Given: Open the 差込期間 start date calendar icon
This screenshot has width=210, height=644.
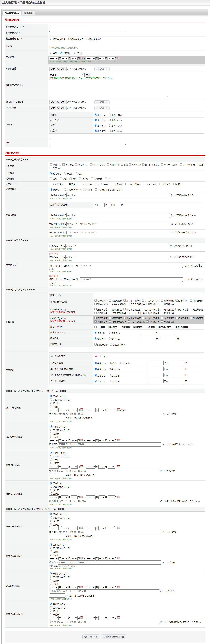Looking at the screenshot, I should click(x=81, y=58).
